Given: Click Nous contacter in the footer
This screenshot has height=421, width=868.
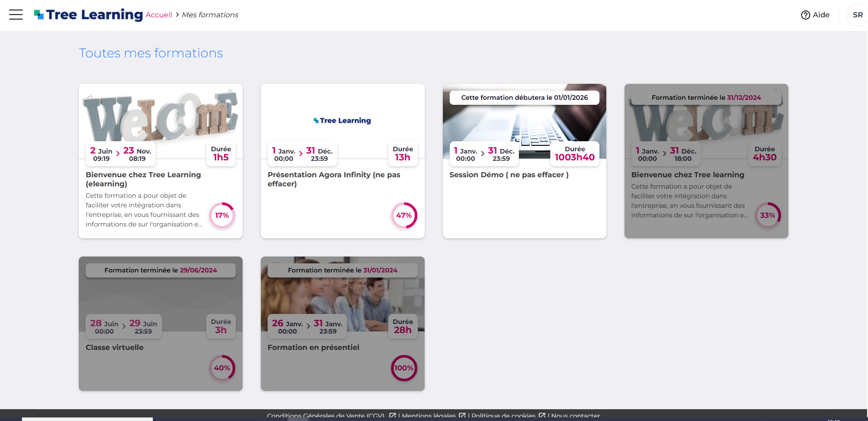Looking at the screenshot, I should 575,416.
